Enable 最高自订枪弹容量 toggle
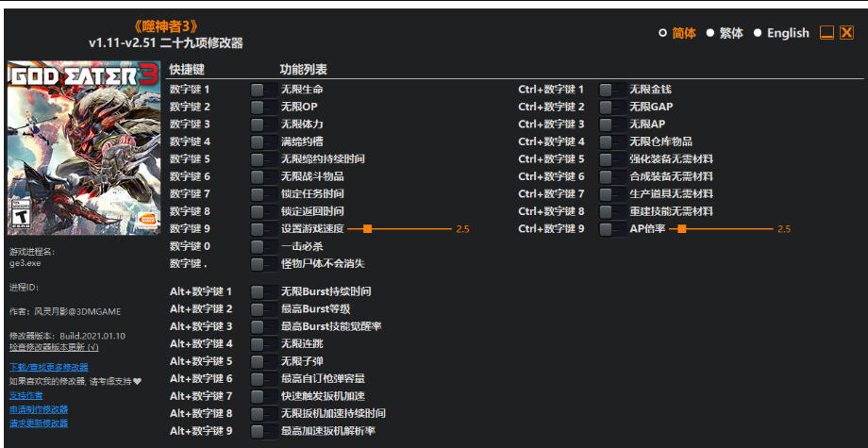868x448 pixels. click(x=263, y=379)
